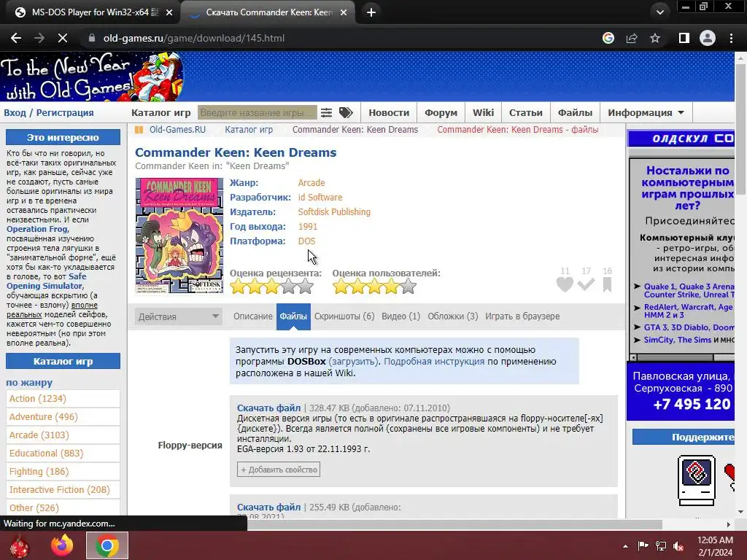Click the horizontal scrollbar right arrow
The width and height of the screenshot is (747, 560).
[729, 524]
